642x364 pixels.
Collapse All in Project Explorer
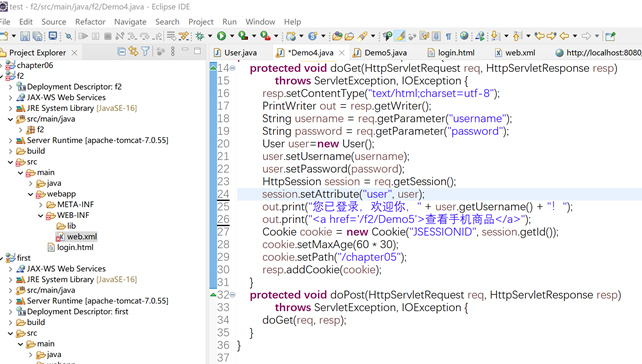click(122, 52)
